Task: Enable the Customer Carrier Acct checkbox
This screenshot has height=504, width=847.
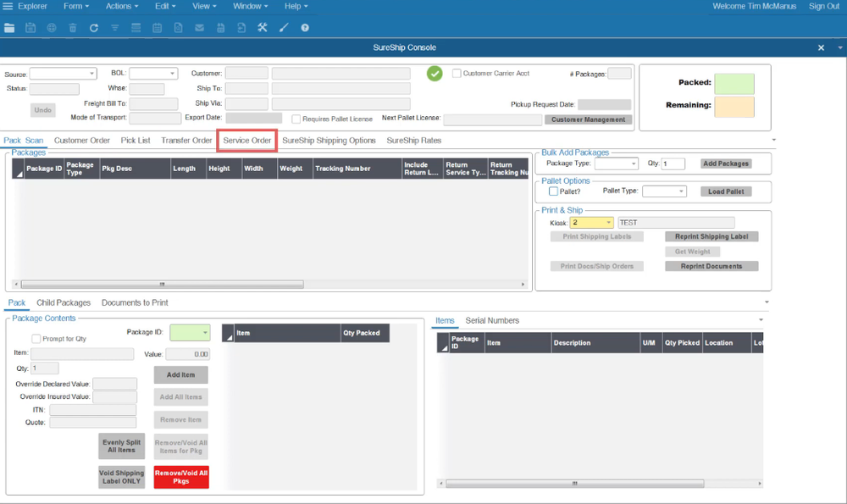Action: click(455, 73)
